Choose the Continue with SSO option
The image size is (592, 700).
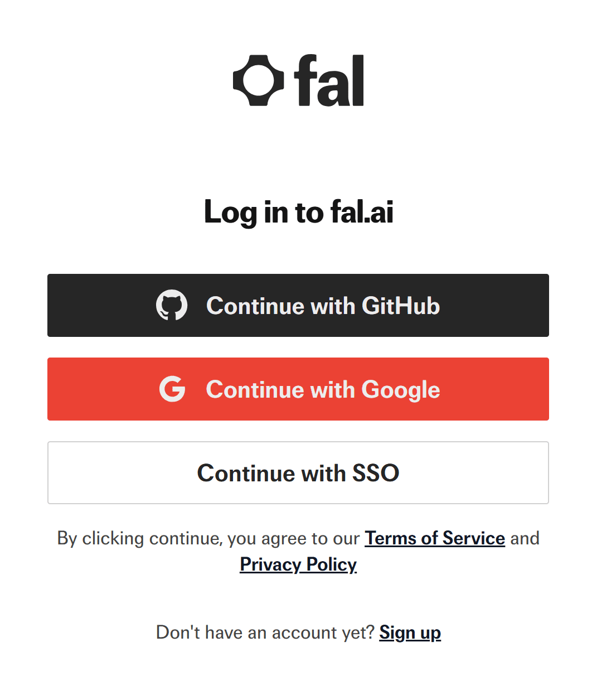[298, 472]
